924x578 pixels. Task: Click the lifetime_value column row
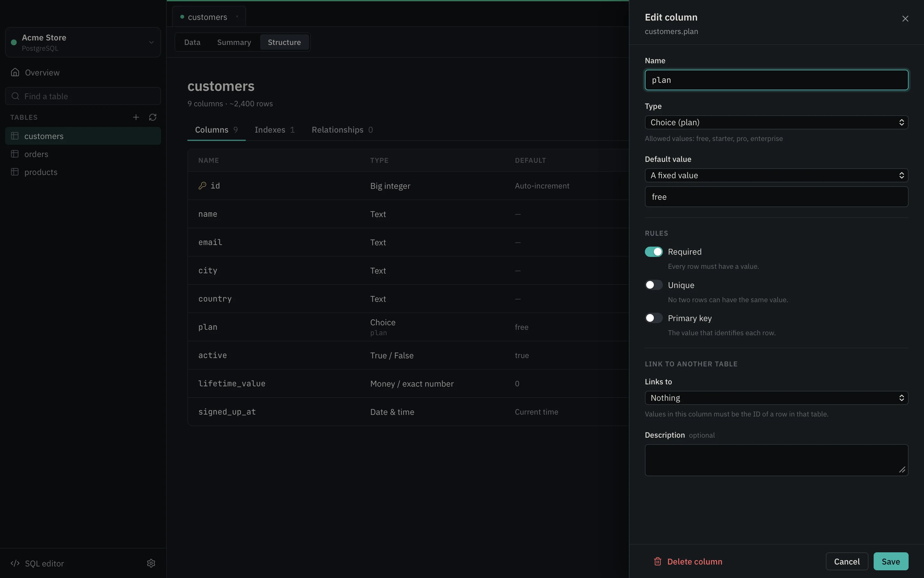click(x=408, y=383)
